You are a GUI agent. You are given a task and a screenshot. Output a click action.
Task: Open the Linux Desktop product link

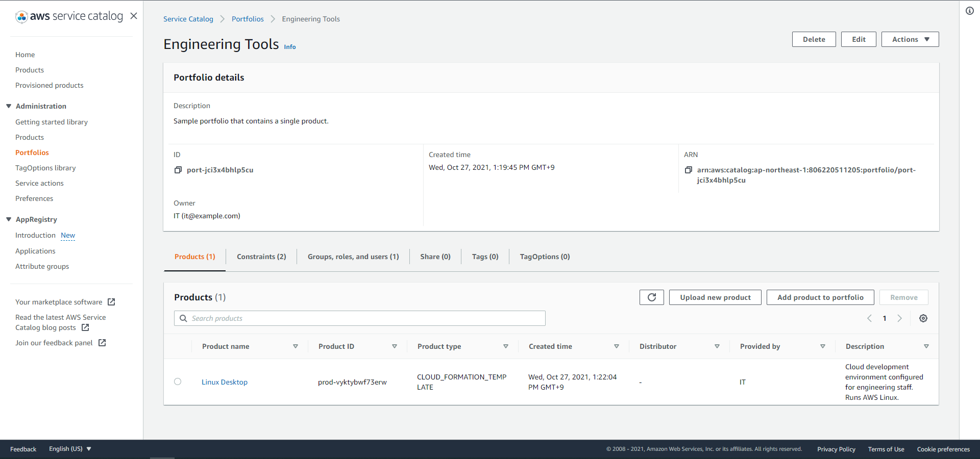click(225, 382)
